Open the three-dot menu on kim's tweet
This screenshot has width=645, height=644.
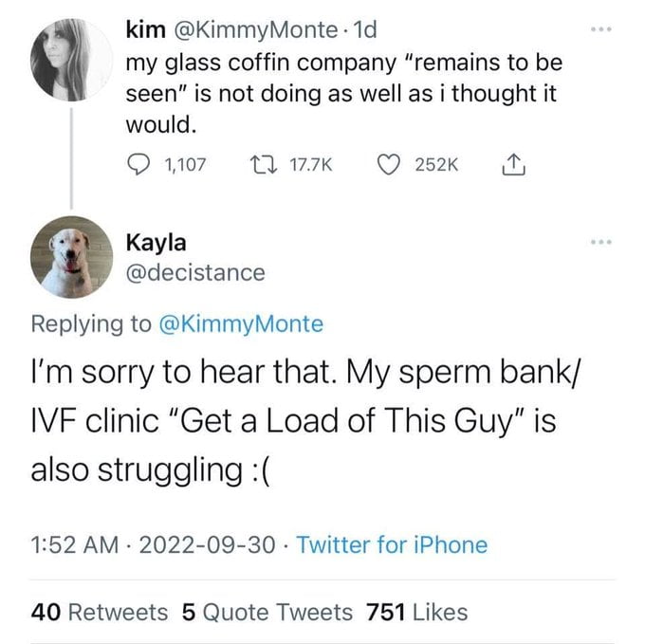click(x=601, y=29)
